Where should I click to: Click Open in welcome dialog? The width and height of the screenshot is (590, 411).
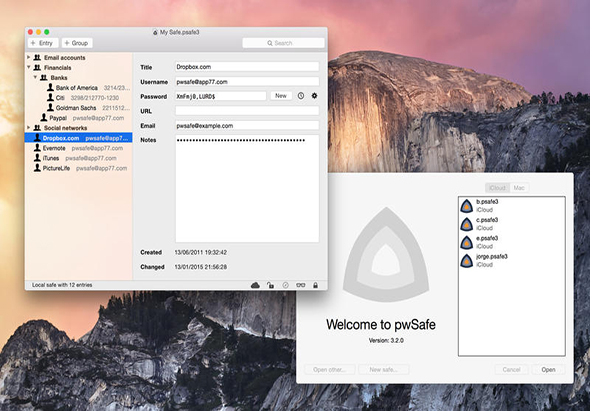click(548, 370)
